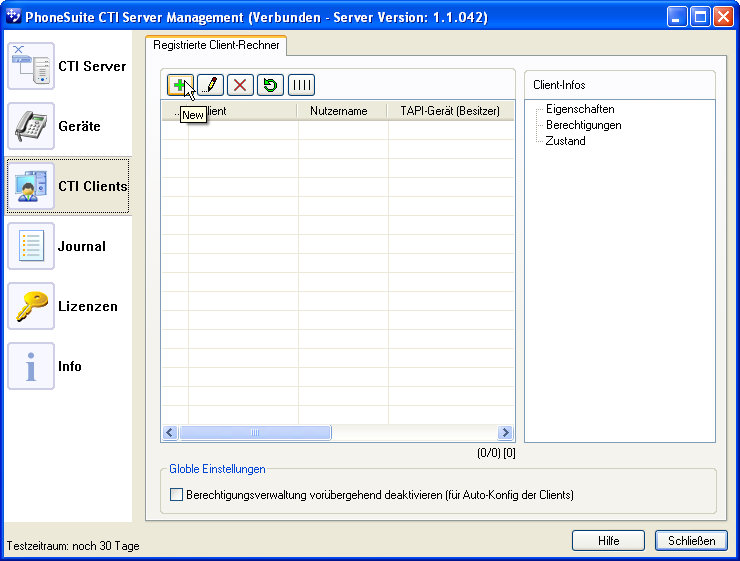
Task: Click the column layout toolbar icon
Action: 301,85
